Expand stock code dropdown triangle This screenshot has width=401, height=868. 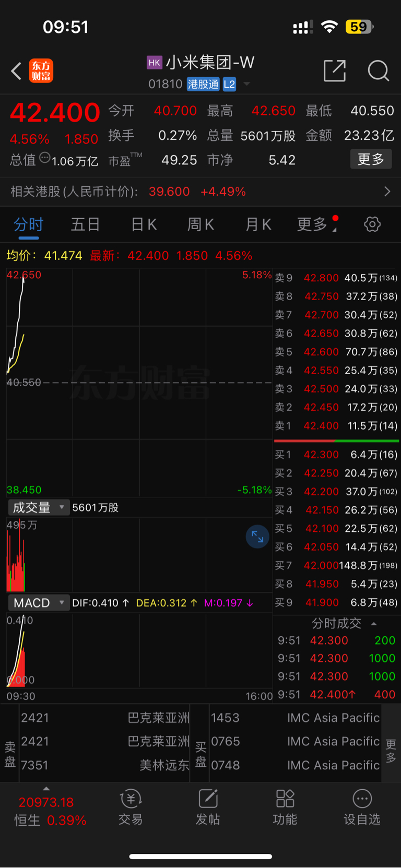coord(247,84)
